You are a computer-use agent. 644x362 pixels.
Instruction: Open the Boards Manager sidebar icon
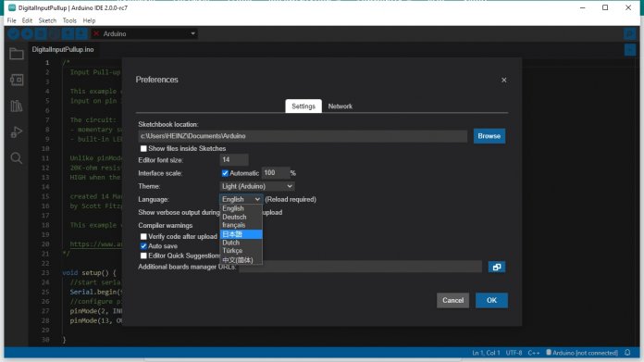pyautogui.click(x=17, y=80)
